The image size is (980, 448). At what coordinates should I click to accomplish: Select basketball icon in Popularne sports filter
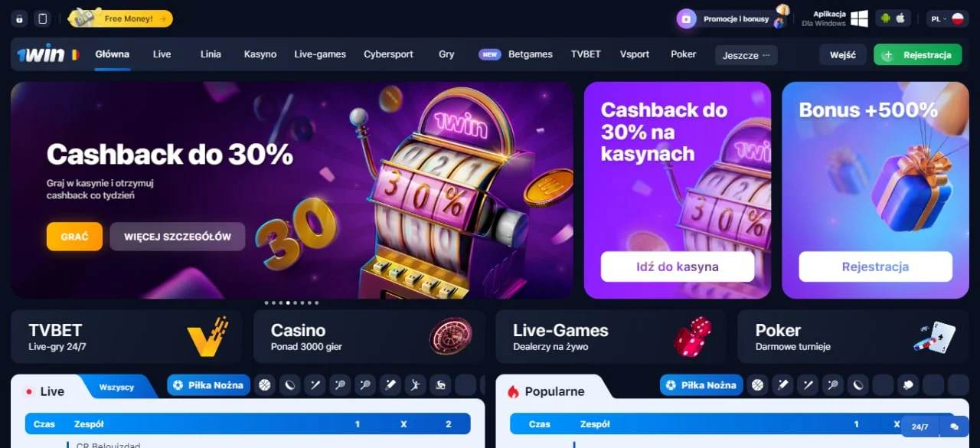coord(758,385)
